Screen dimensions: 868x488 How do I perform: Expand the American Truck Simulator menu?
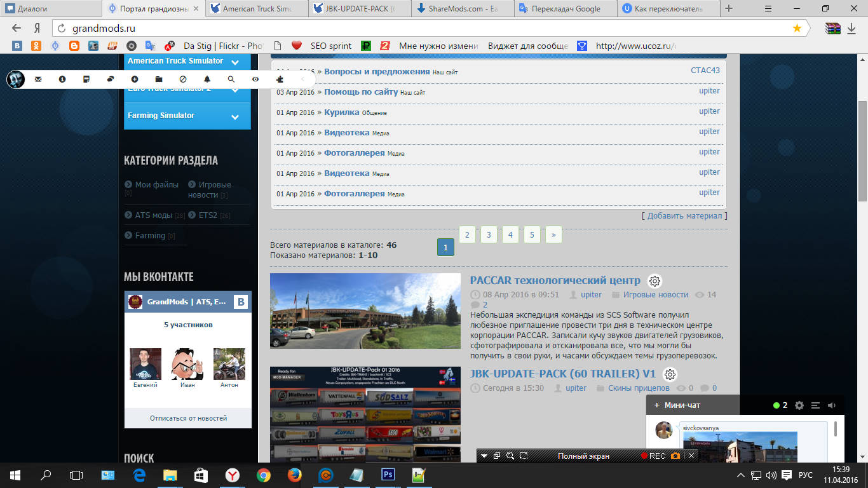click(x=235, y=62)
